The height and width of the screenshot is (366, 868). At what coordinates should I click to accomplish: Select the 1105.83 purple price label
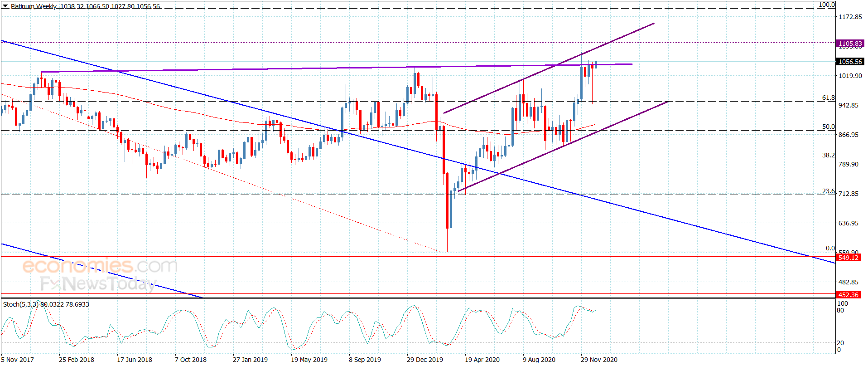point(850,44)
